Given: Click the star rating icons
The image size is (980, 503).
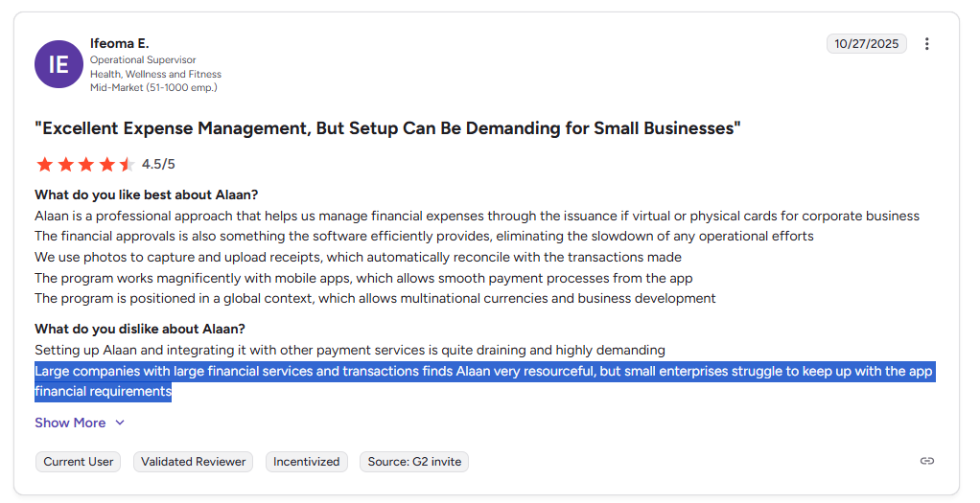Looking at the screenshot, I should coord(85,165).
